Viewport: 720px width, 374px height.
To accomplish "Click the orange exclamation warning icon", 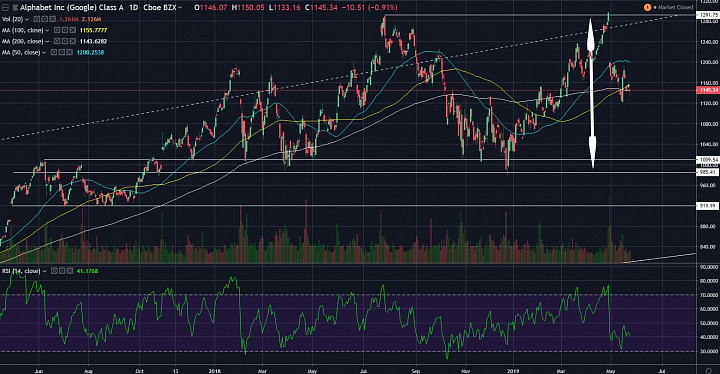I will coord(647,7).
